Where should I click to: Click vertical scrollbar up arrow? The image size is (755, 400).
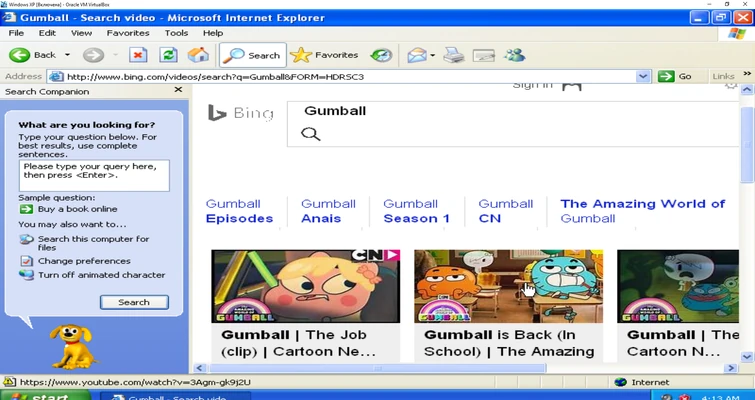[747, 90]
